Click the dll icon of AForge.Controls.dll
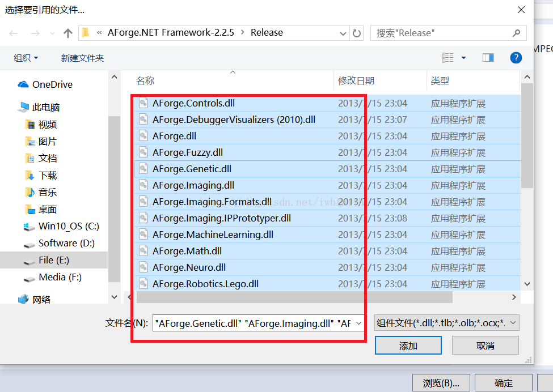The height and width of the screenshot is (392, 553). (x=143, y=103)
